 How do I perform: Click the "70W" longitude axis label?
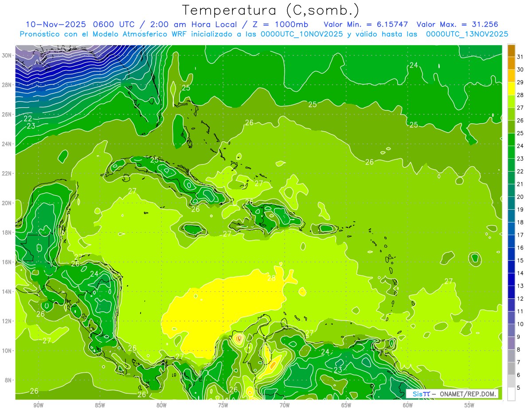(285, 405)
